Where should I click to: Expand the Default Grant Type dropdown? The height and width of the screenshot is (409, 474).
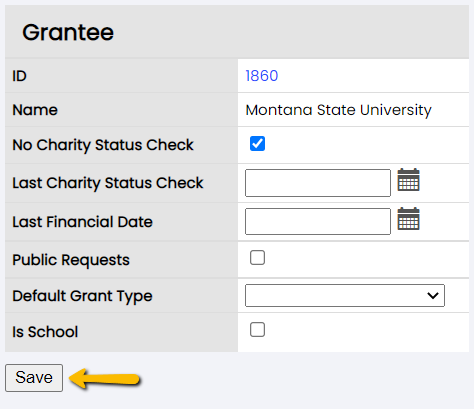tap(345, 295)
